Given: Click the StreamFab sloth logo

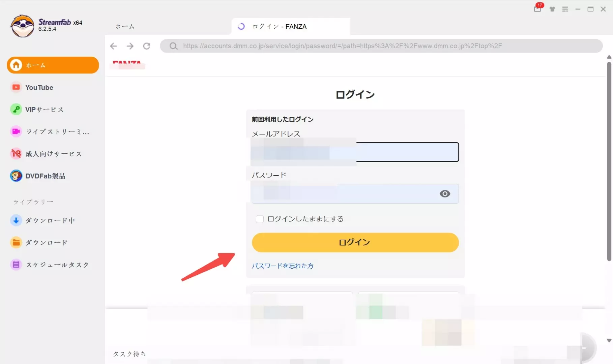Looking at the screenshot, I should click(22, 26).
